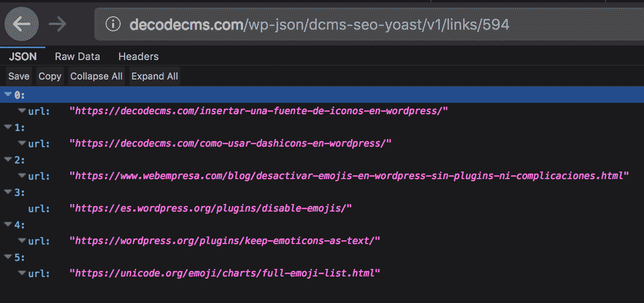Select the disable-emojis plugin URL value
Image resolution: width=644 pixels, height=303 pixels.
[211, 208]
